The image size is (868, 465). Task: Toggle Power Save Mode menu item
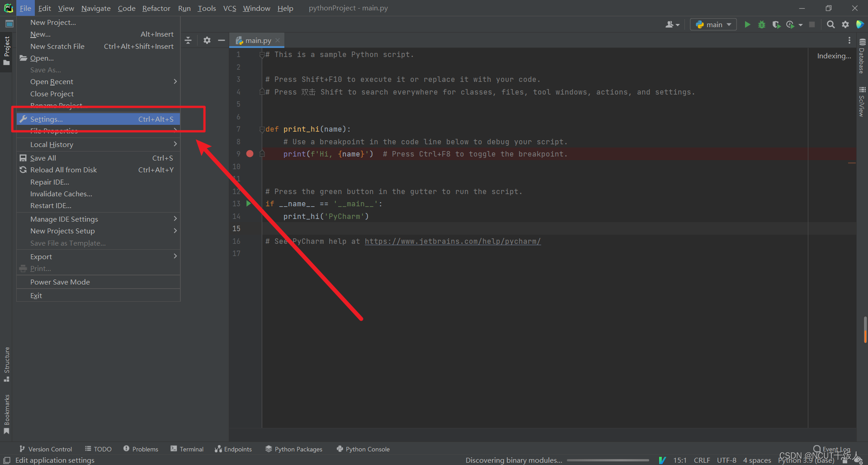pos(99,282)
